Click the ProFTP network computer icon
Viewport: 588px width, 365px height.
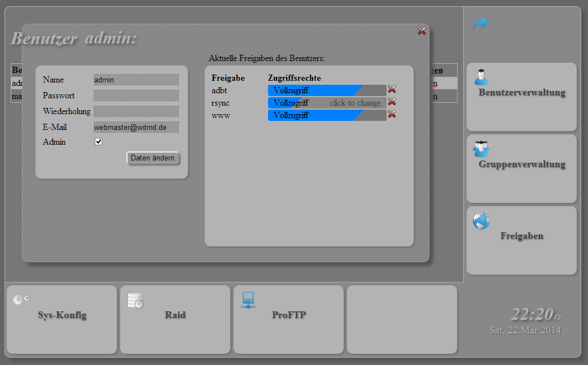(x=248, y=300)
